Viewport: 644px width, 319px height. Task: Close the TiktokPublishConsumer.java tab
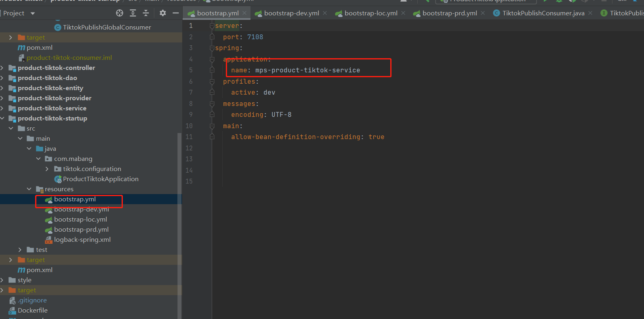590,13
